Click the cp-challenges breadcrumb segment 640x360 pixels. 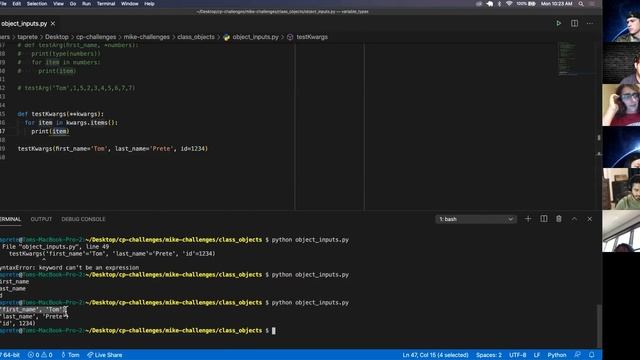click(x=96, y=37)
